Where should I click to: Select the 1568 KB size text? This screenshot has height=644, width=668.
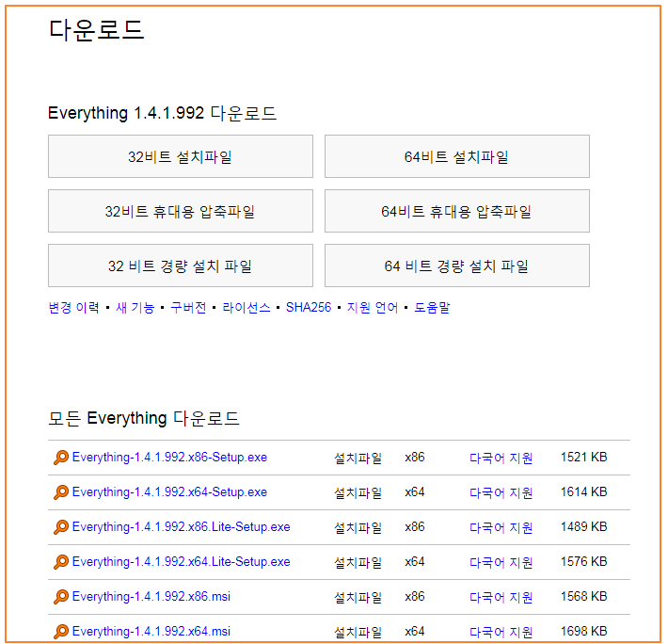tap(583, 597)
